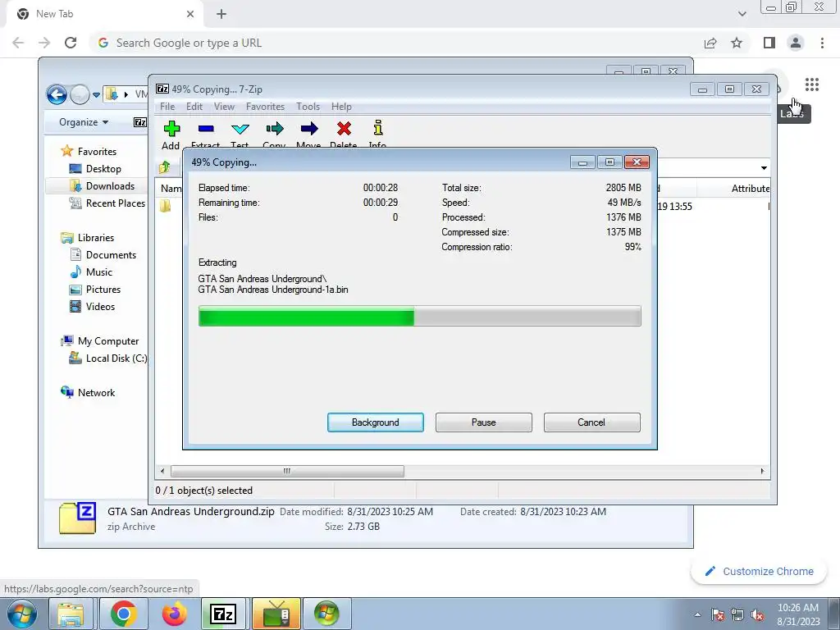Open a new Chrome tab
Image resolution: width=840 pixels, height=630 pixels.
click(x=221, y=14)
